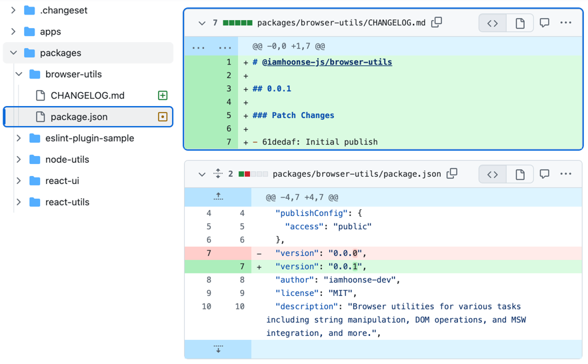Click the .changeset folder icon
The height and width of the screenshot is (364, 588).
click(29, 10)
